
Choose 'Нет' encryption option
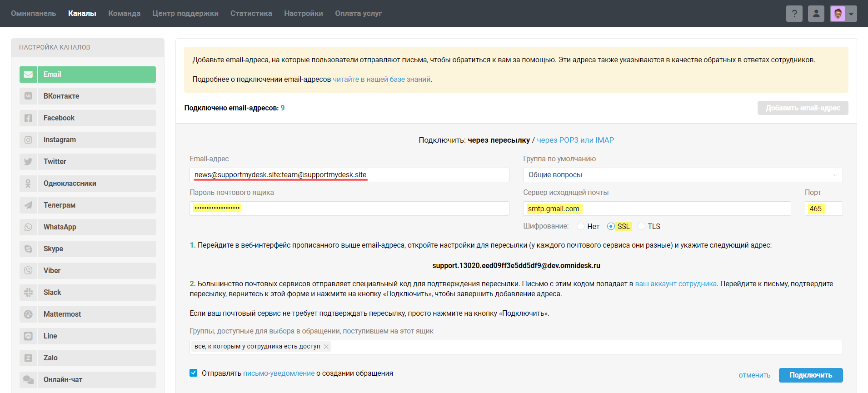581,226
